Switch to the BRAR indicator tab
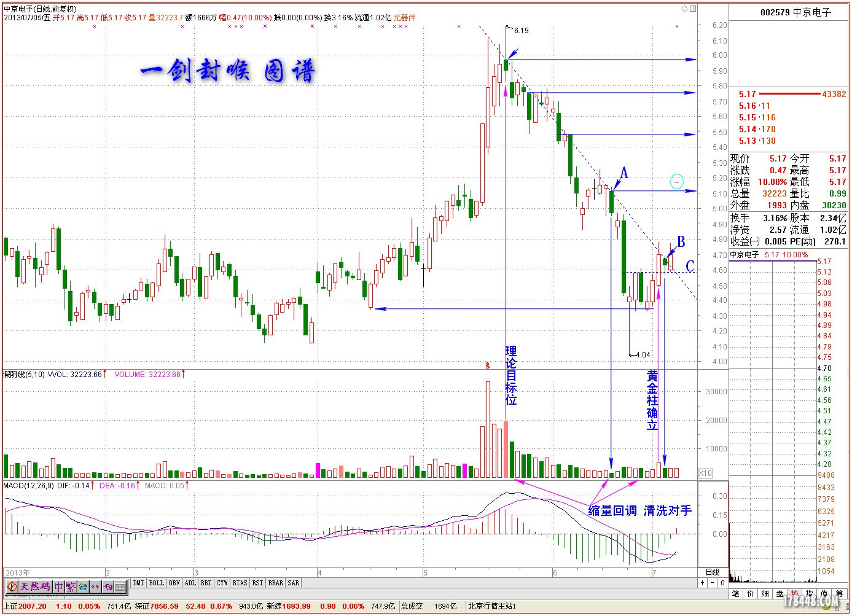 276,583
